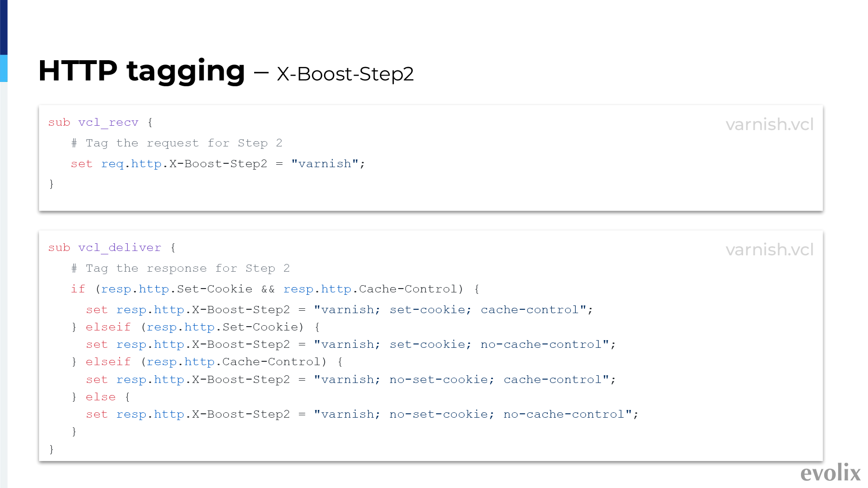This screenshot has height=488, width=868.
Task: Click the comment about tagging the response
Action: (180, 268)
